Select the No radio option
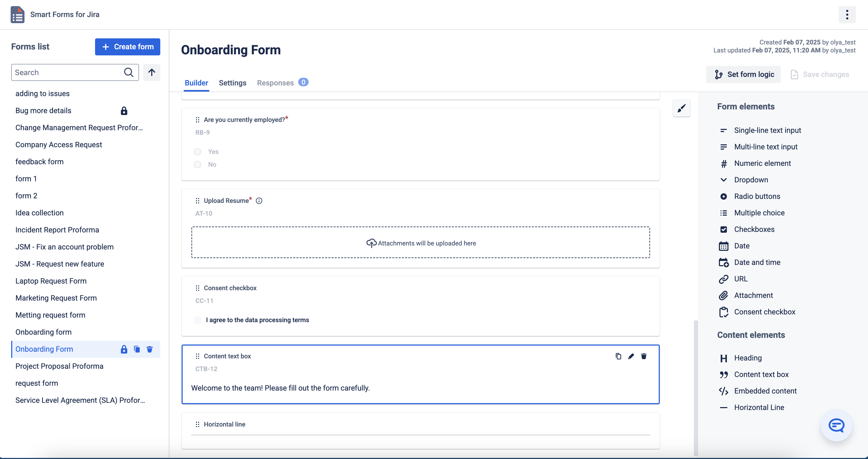The width and height of the screenshot is (868, 459). [x=198, y=164]
